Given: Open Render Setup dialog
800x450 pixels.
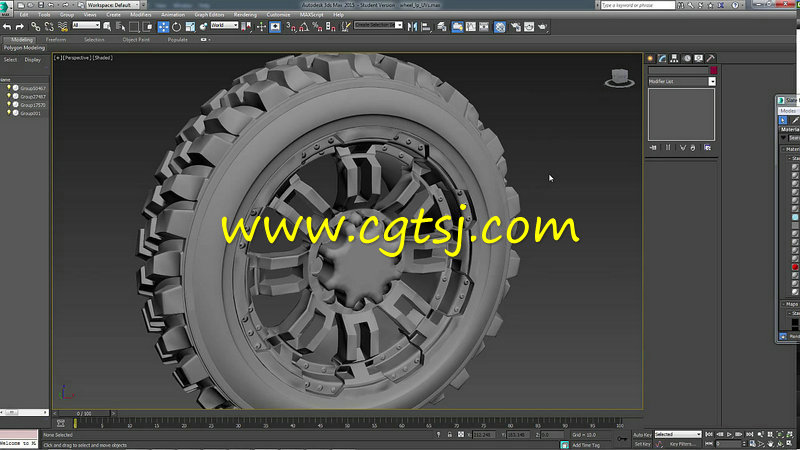Looking at the screenshot, I should [x=516, y=27].
